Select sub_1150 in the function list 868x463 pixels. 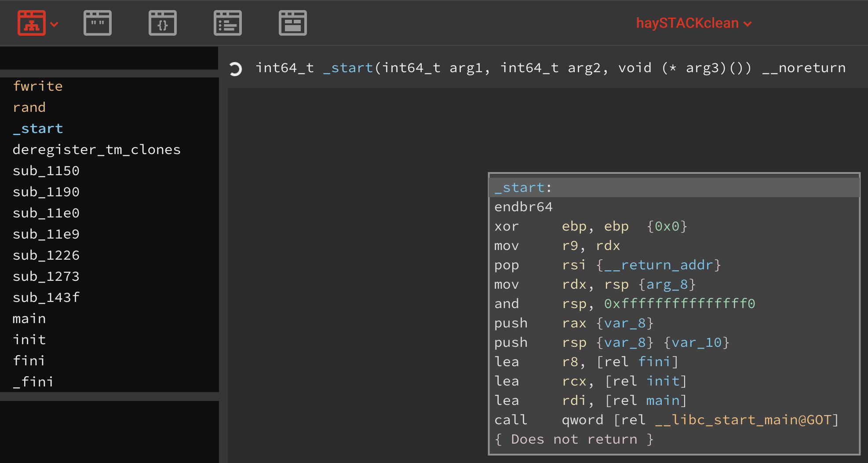pos(46,171)
